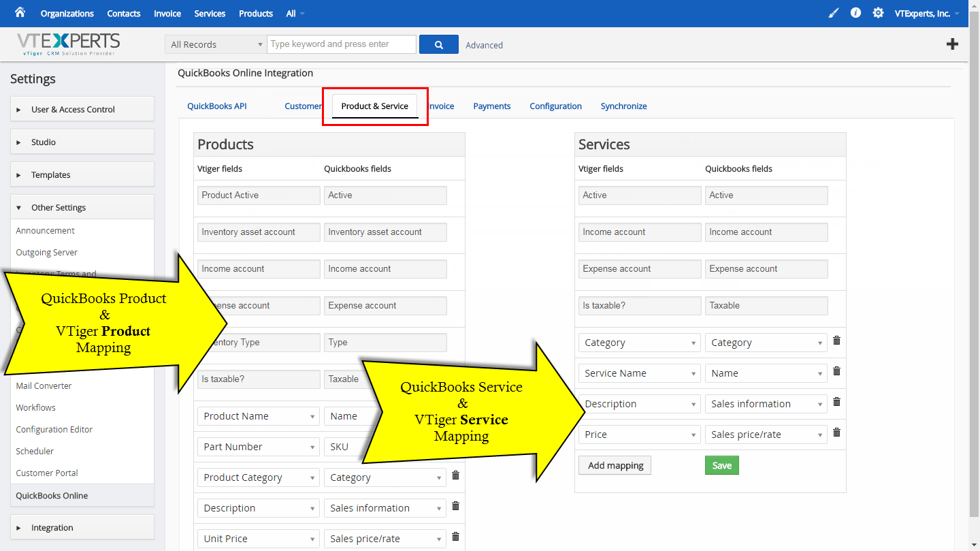This screenshot has width=980, height=551.
Task: Click the customize brush icon near the gear
Action: click(833, 12)
